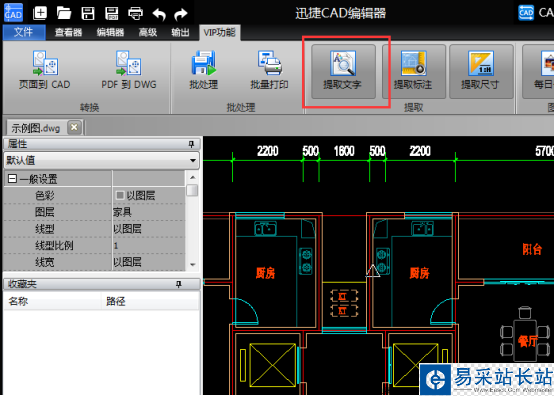Image resolution: width=554 pixels, height=396 pixels.
Task: Click the CAD icon at top right
Action: [x=526, y=13]
